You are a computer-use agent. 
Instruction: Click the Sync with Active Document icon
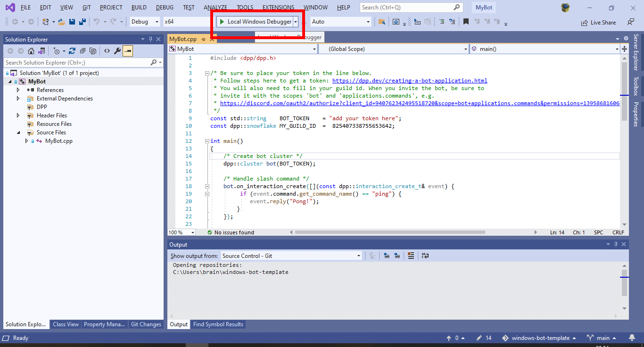[72, 51]
